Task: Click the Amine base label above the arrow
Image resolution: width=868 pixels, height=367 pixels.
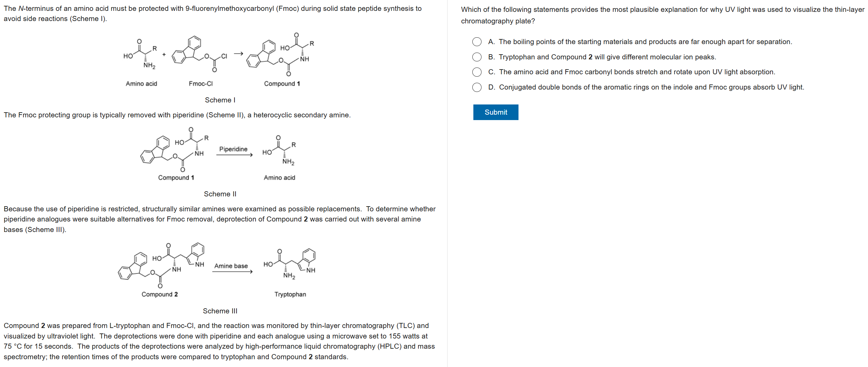Action: point(231,266)
